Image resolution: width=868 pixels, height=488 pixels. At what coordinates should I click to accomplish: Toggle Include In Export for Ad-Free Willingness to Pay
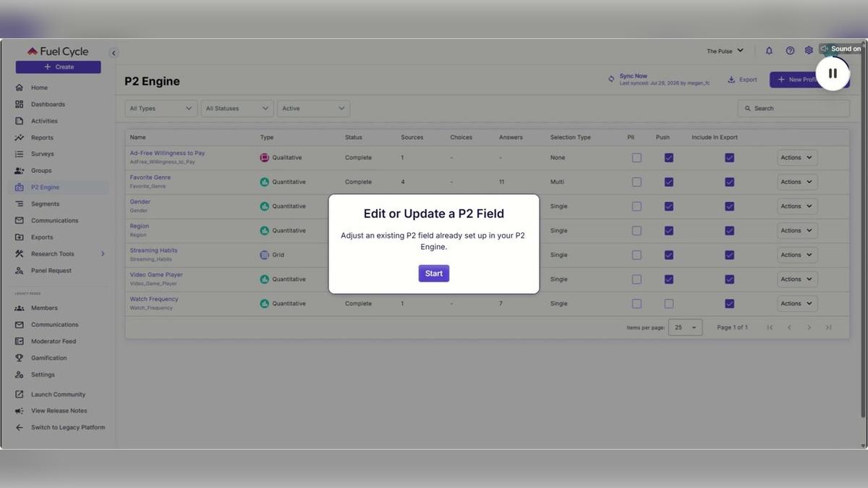coord(730,158)
